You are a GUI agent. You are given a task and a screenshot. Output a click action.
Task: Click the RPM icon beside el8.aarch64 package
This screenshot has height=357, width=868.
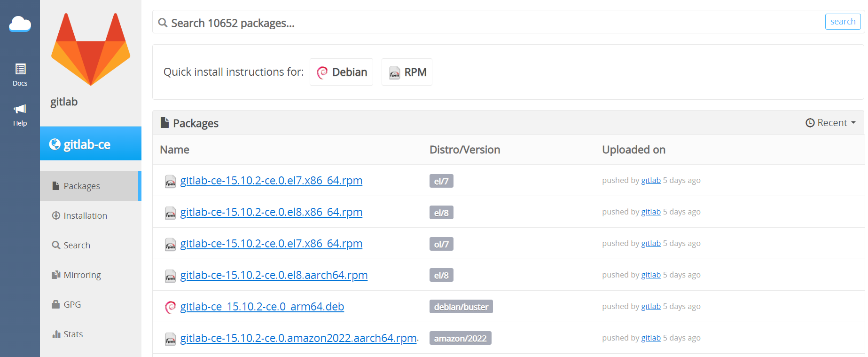170,276
